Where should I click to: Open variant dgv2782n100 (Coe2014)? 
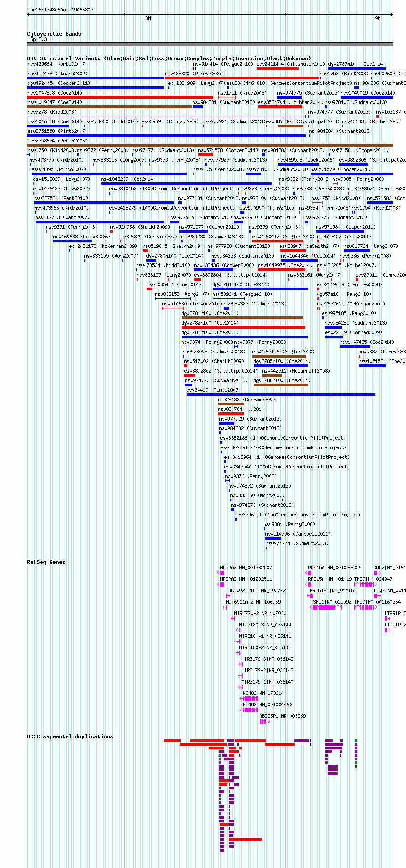(243, 327)
